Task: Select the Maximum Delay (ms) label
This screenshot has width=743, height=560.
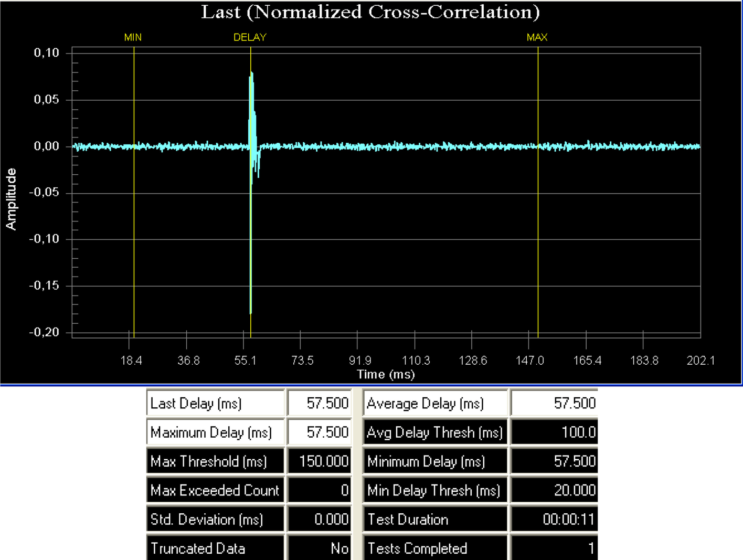Action: 215,432
